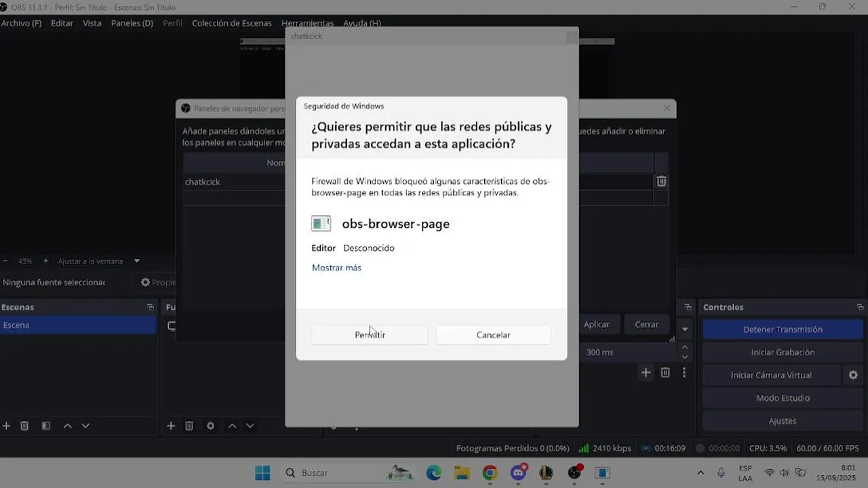868x488 pixels.
Task: Click 2410 kbps bitrate status indicator
Action: point(605,448)
